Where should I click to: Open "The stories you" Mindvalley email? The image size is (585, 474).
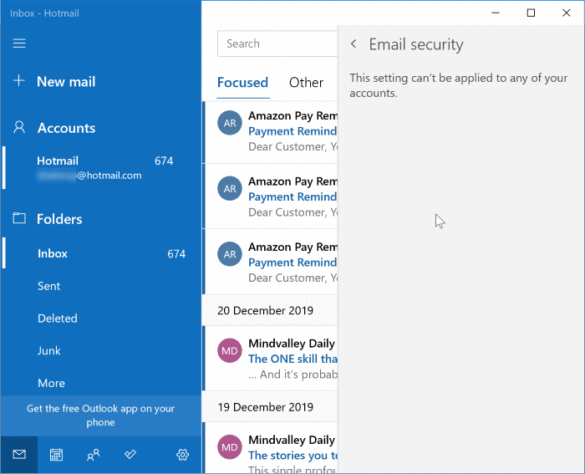[x=270, y=448]
